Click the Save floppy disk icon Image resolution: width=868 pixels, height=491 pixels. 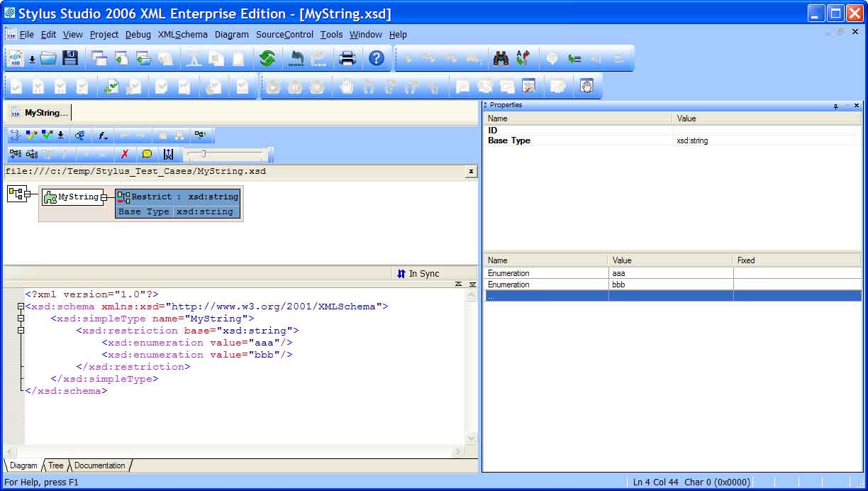pyautogui.click(x=70, y=58)
